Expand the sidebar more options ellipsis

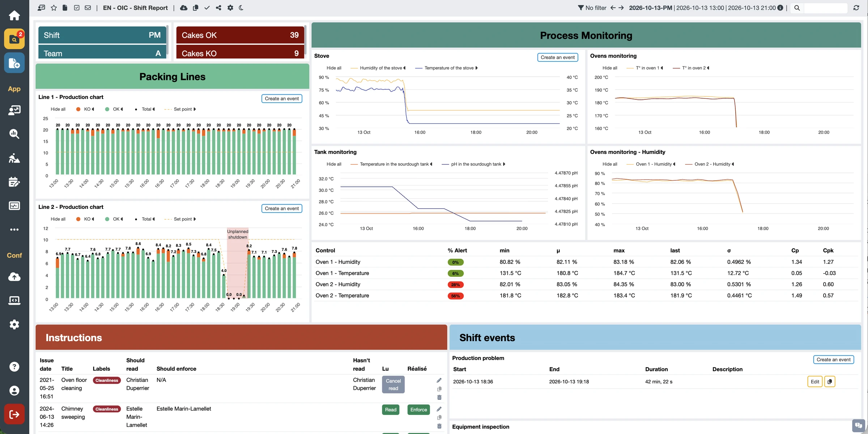click(14, 229)
